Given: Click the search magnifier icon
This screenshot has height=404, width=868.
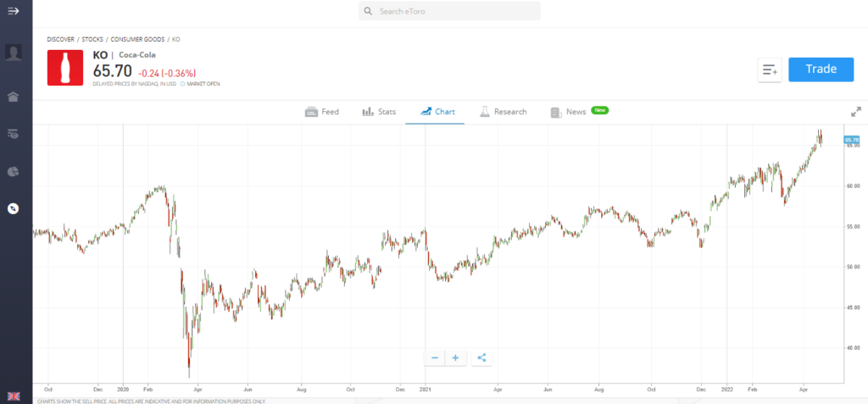Looking at the screenshot, I should tap(368, 11).
